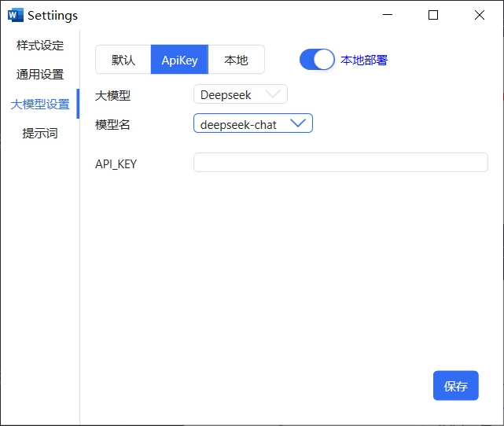This screenshot has width=504, height=426.
Task: Open the 样式设定 settings section
Action: (x=40, y=46)
